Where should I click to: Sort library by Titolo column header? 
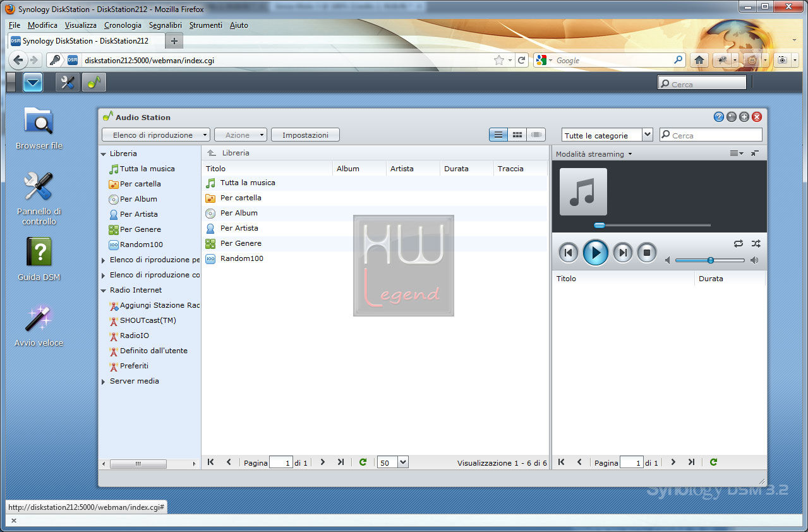click(267, 169)
